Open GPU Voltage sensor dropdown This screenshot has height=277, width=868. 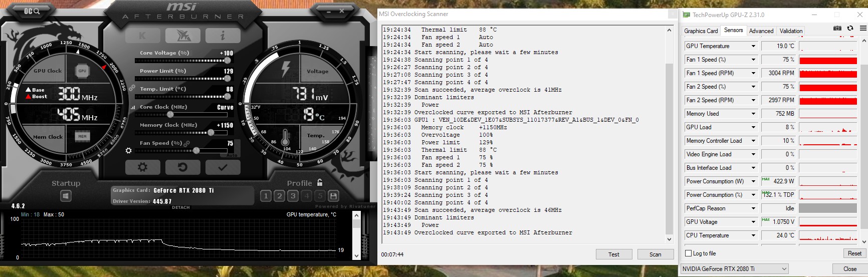[x=753, y=222]
